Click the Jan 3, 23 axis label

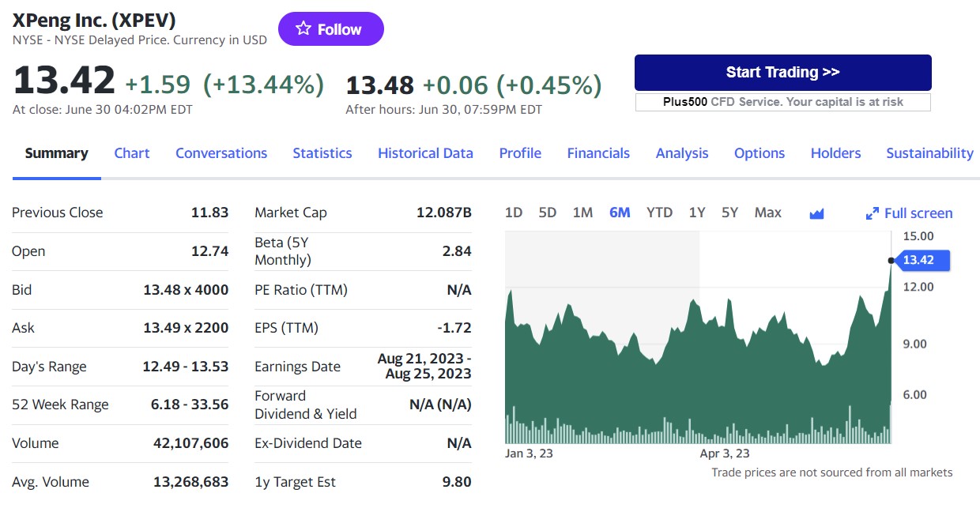coord(529,454)
